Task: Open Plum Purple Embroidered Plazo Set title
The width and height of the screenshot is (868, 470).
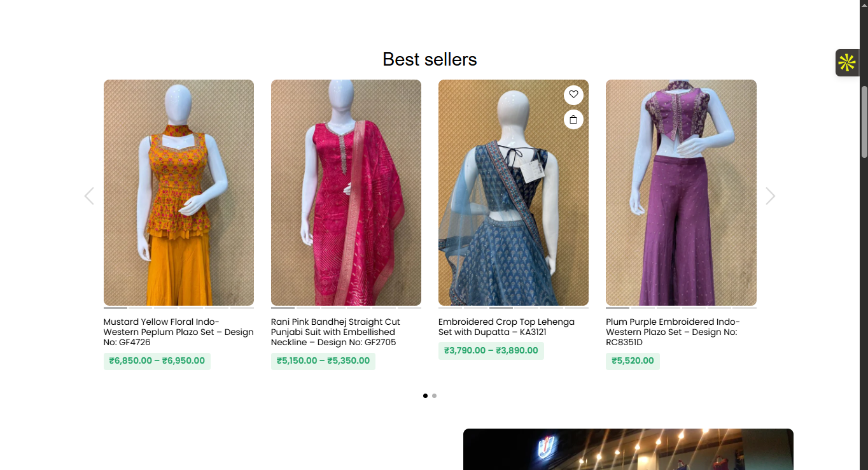Action: 673,332
